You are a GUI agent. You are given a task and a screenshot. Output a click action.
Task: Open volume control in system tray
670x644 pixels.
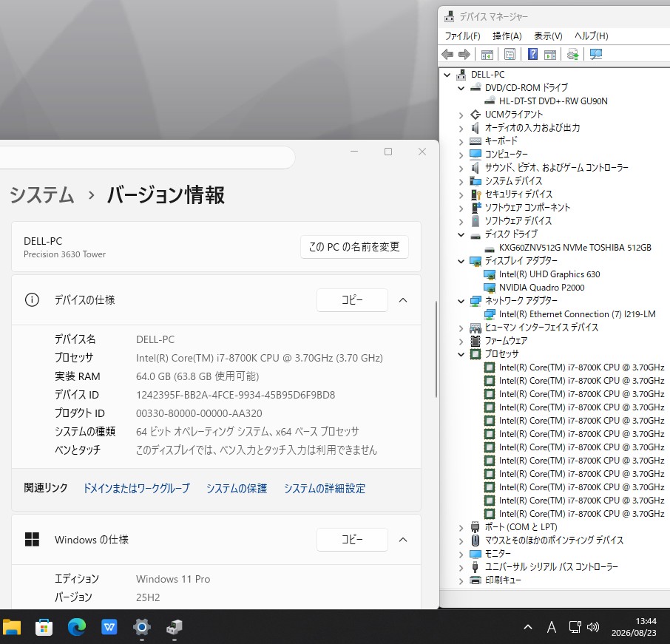(x=593, y=627)
